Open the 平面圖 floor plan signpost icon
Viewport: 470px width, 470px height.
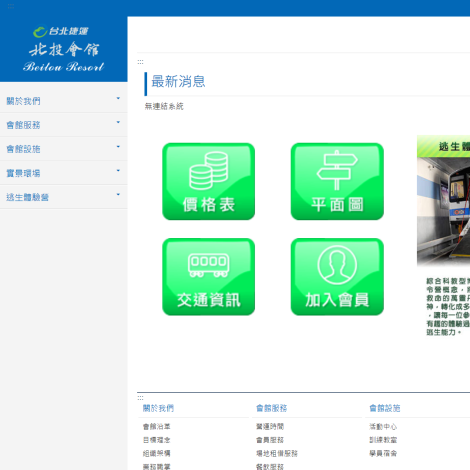pyautogui.click(x=337, y=181)
